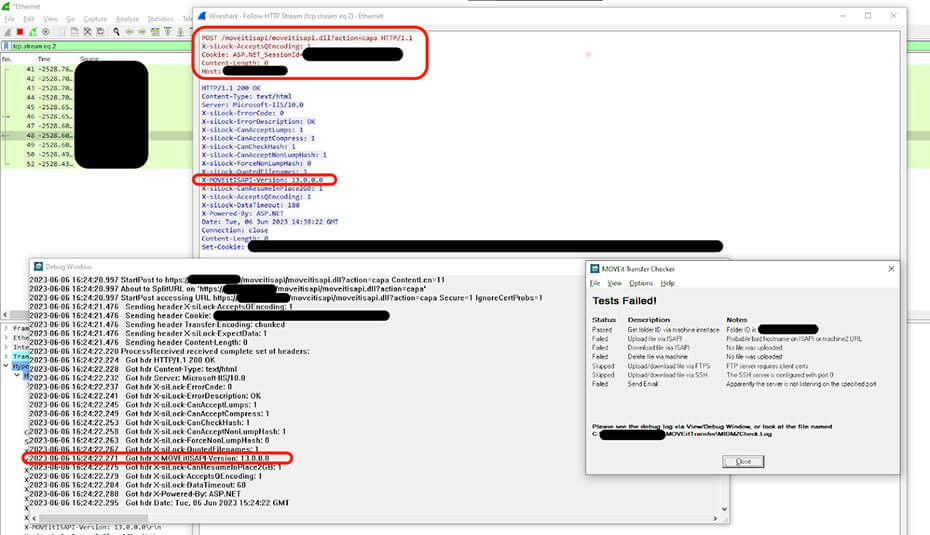Viewport: 930px width, 535px height.
Task: Expand the Frame row in packet details
Action: (x=5, y=327)
